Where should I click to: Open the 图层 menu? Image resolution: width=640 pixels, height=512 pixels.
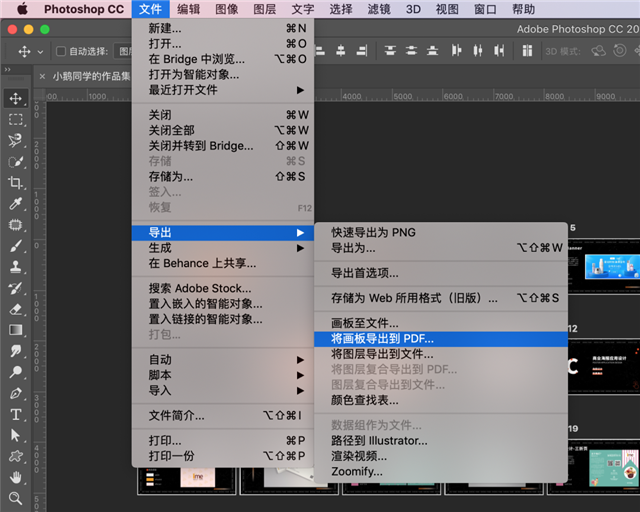point(265,9)
